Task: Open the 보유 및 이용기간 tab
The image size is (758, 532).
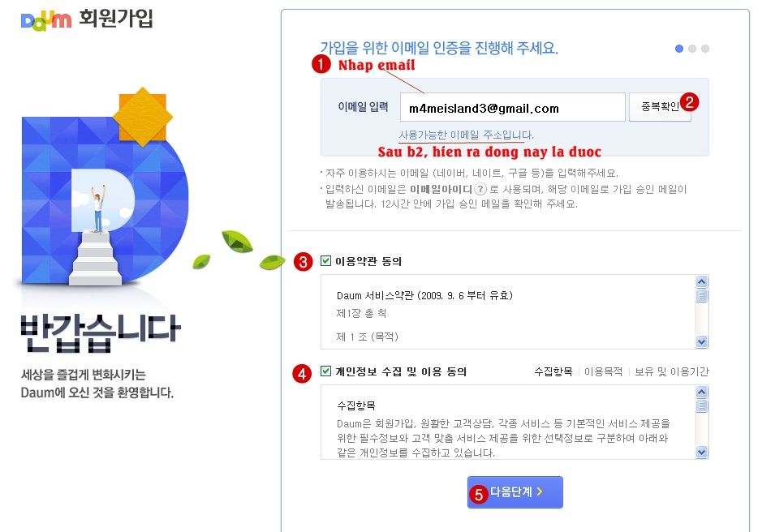Action: (671, 371)
